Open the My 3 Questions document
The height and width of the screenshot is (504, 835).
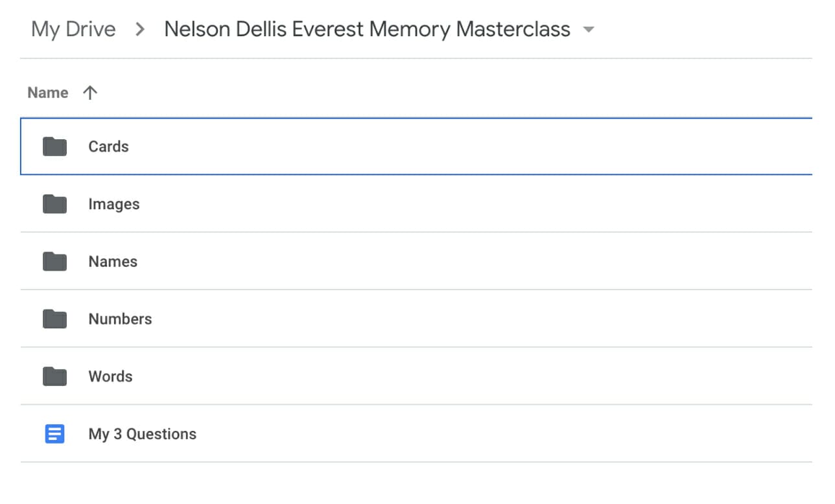[x=142, y=433]
